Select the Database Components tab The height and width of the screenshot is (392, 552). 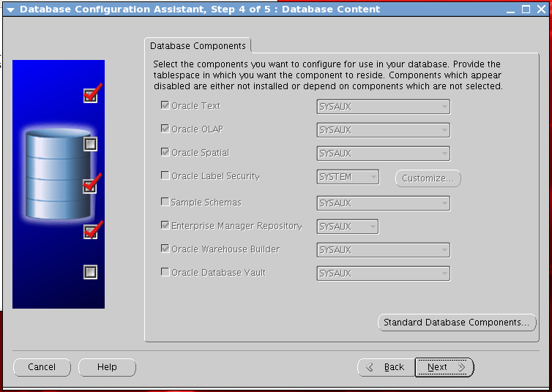(x=198, y=45)
